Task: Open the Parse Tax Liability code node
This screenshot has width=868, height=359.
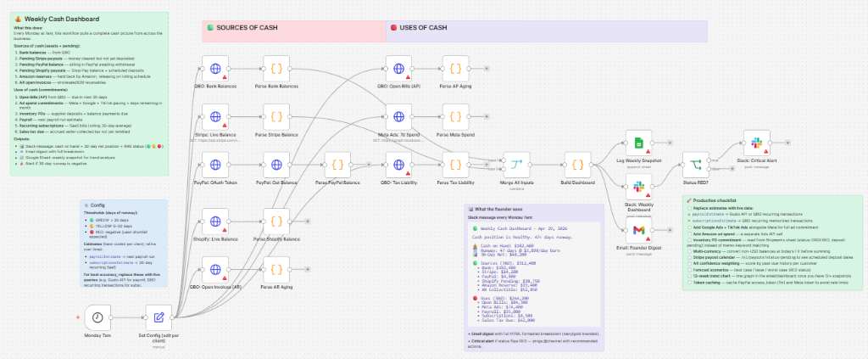Action: click(x=455, y=165)
